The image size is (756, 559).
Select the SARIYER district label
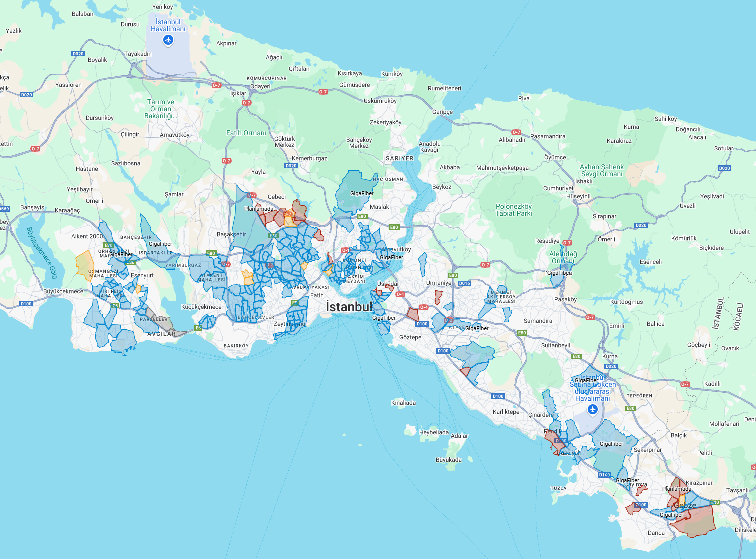400,158
